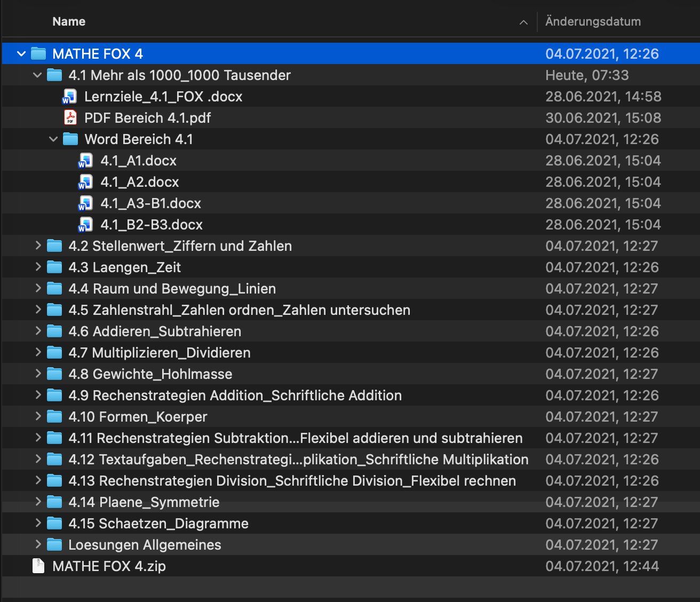Image resolution: width=700 pixels, height=602 pixels.
Task: Select the 4.10 Formen_Koerper folder row
Action: (350, 417)
